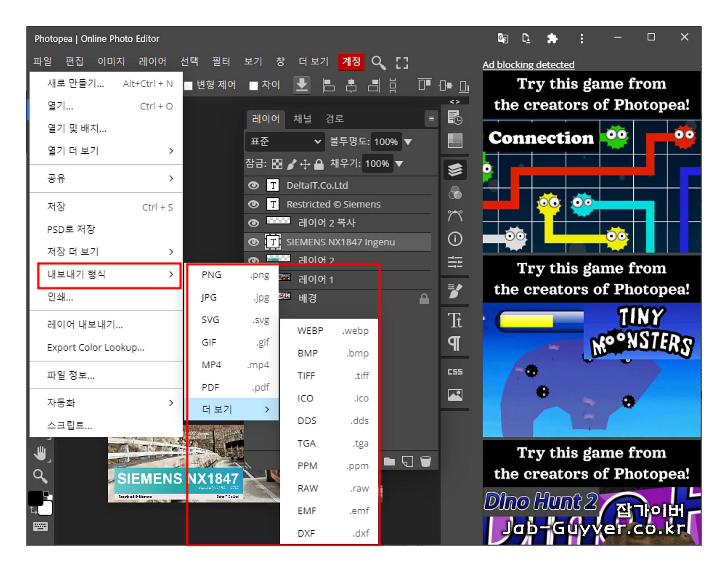Enable the 변형 제어 checkbox
Viewport: 728px width, 572px height.
(x=189, y=86)
